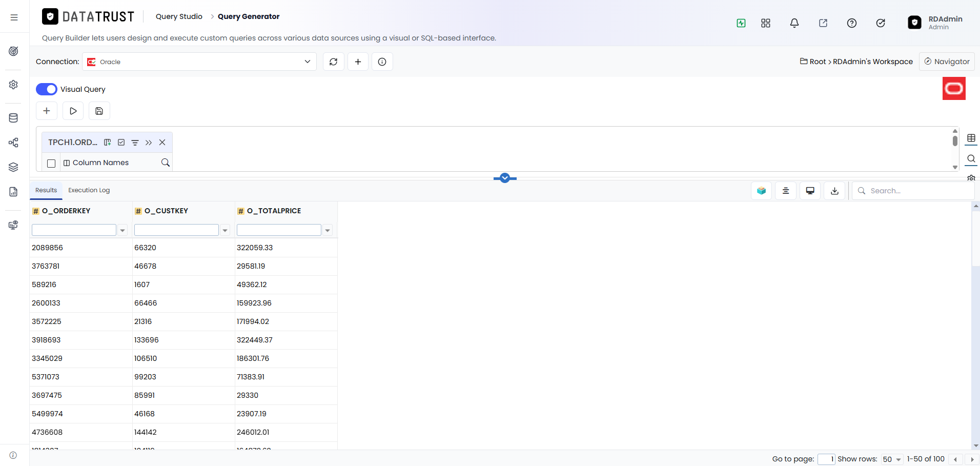Image resolution: width=980 pixels, height=466 pixels.
Task: Open the search icon on right panel
Action: click(971, 158)
